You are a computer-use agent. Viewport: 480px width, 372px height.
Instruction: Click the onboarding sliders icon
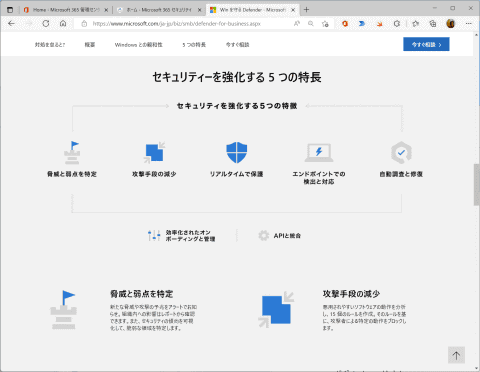pos(154,236)
